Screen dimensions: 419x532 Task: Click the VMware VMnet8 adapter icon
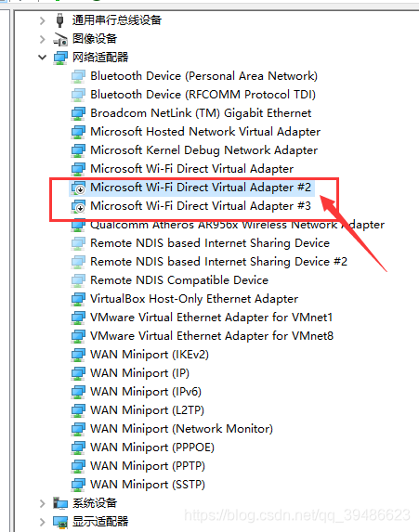pos(78,336)
